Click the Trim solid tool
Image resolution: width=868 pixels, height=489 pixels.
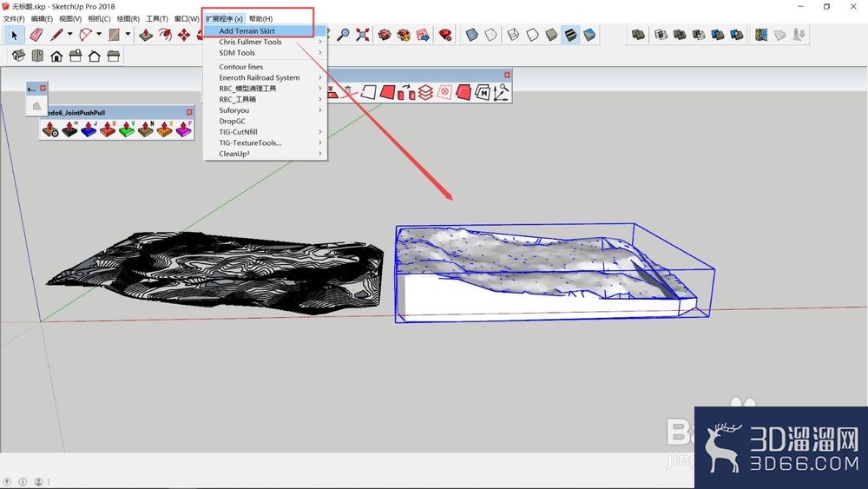[718, 35]
